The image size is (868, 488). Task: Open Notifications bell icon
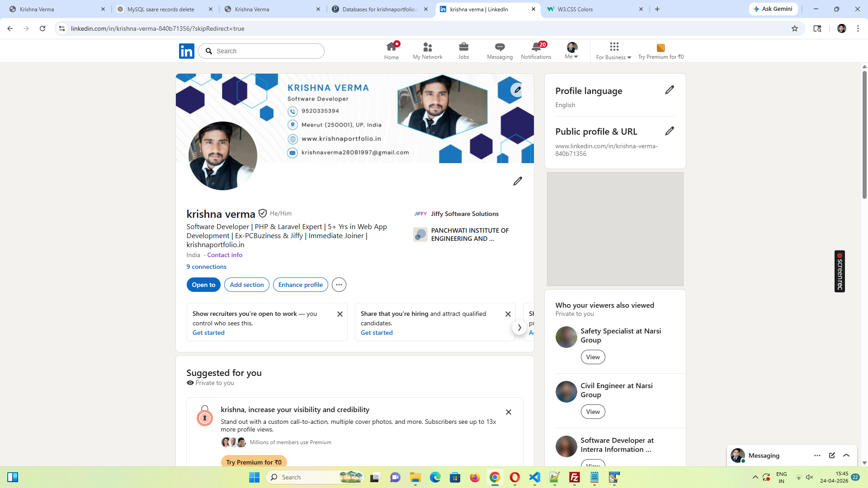click(x=536, y=47)
